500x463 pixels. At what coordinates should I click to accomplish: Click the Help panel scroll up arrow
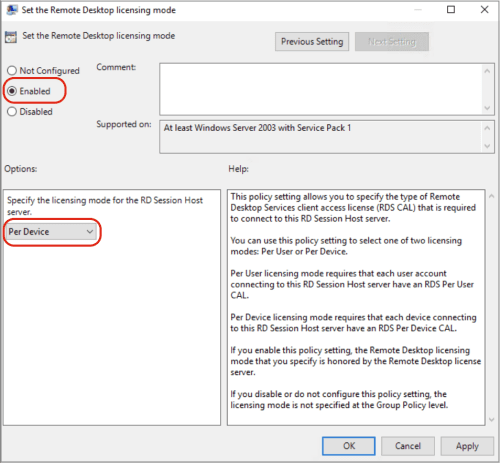tap(492, 197)
